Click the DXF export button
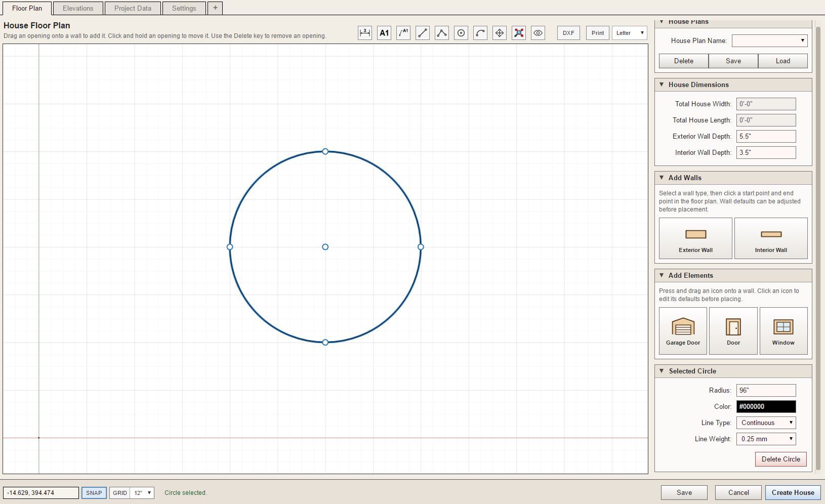 tap(568, 33)
